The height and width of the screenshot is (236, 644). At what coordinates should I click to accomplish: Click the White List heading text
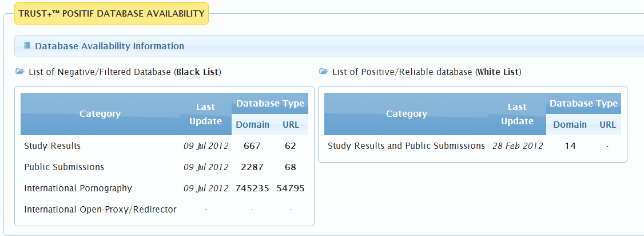[x=427, y=72]
